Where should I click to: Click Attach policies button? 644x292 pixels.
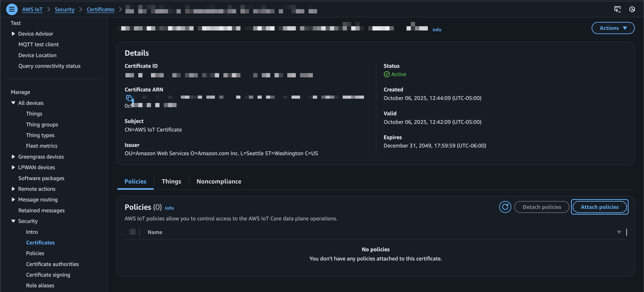click(599, 207)
